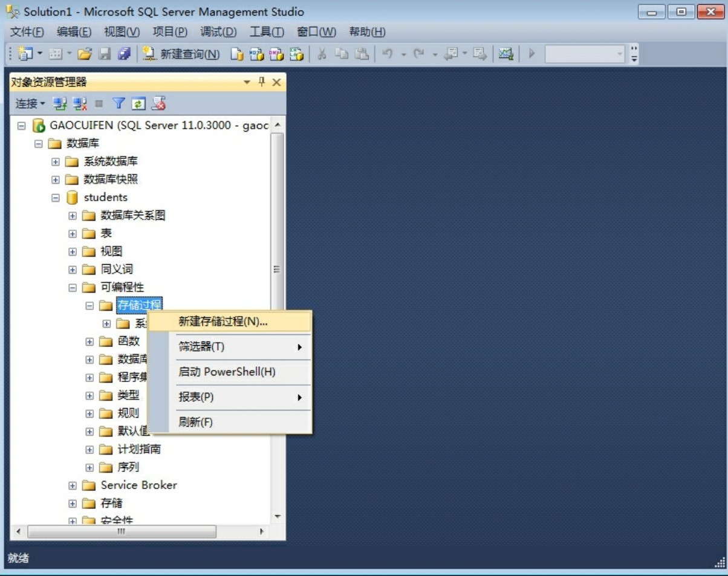Open Object Explorer window position dropdown arrow

point(247,82)
